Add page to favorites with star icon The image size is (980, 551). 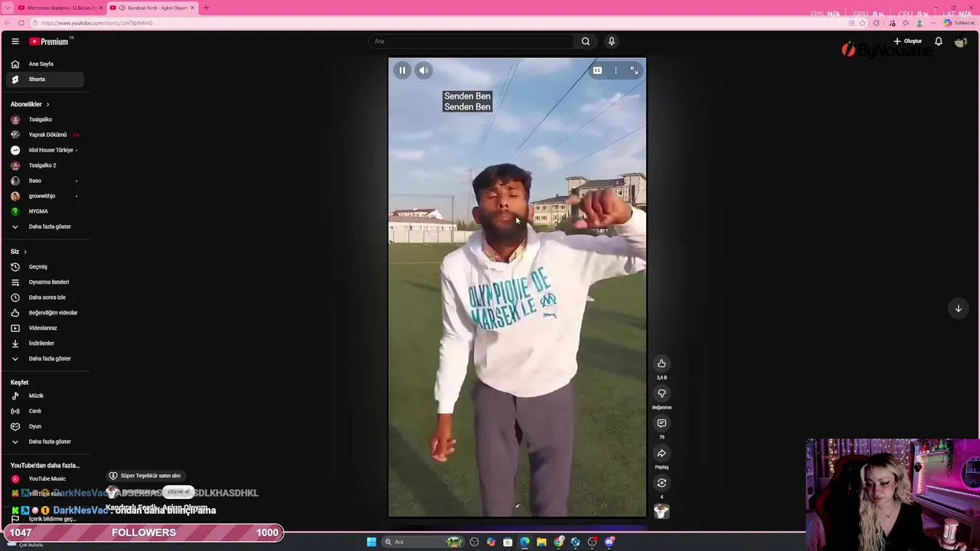(863, 23)
